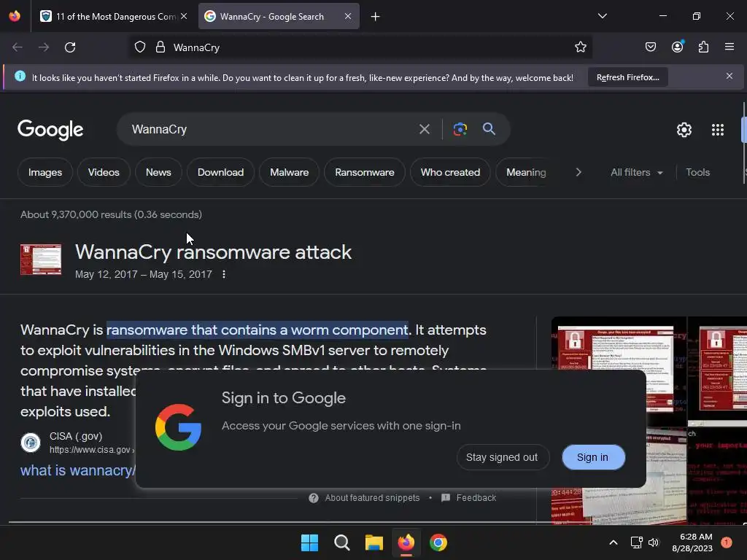
Task: Open the Firefox account icon
Action: tap(677, 47)
